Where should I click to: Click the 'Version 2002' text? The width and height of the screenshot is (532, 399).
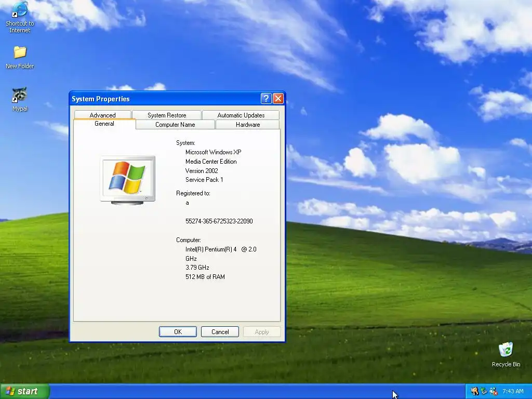tap(202, 170)
